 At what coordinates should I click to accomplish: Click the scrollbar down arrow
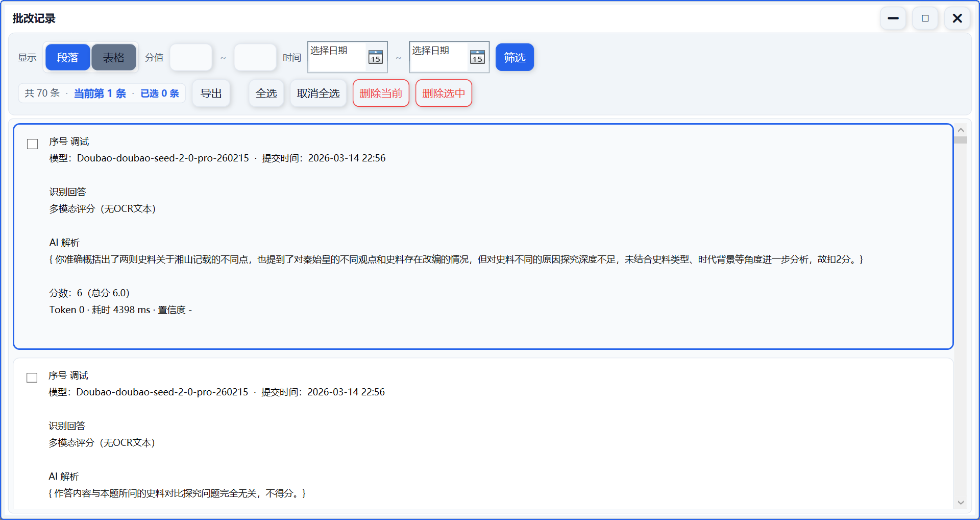pyautogui.click(x=961, y=503)
